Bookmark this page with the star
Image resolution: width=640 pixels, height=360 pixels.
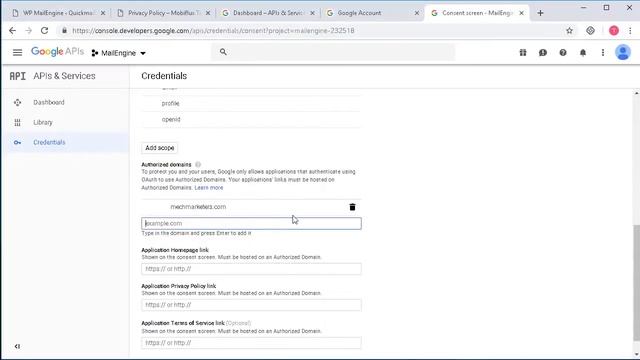coord(569,31)
